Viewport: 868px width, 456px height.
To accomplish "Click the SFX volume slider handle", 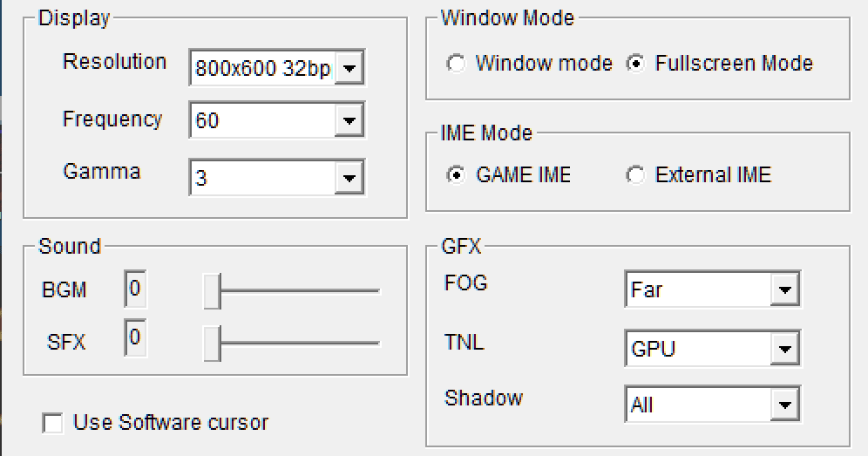I will (x=212, y=344).
